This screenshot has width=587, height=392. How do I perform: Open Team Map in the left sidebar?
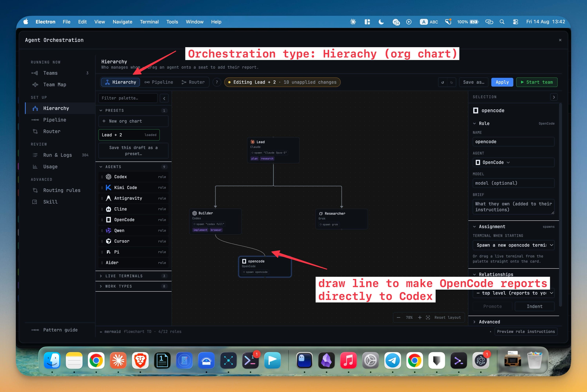(60, 84)
